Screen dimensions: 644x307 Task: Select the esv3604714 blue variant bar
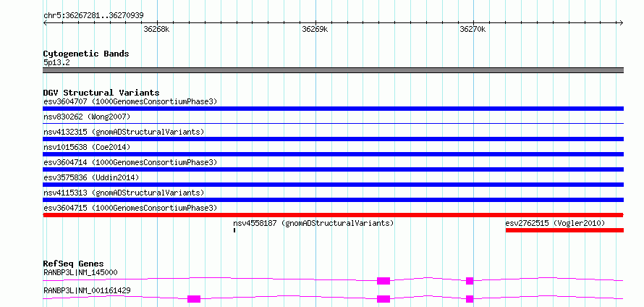click(x=333, y=169)
